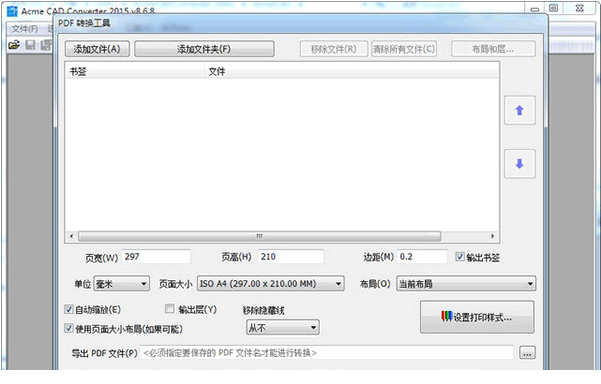Click 移除文件(R) button
Screen dimensions: 601x384
point(333,49)
